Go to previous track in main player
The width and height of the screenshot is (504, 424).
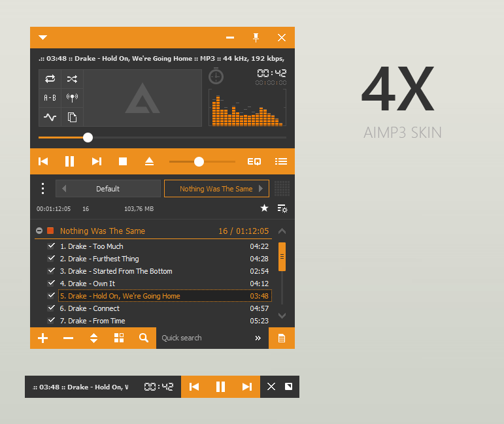[x=43, y=161]
